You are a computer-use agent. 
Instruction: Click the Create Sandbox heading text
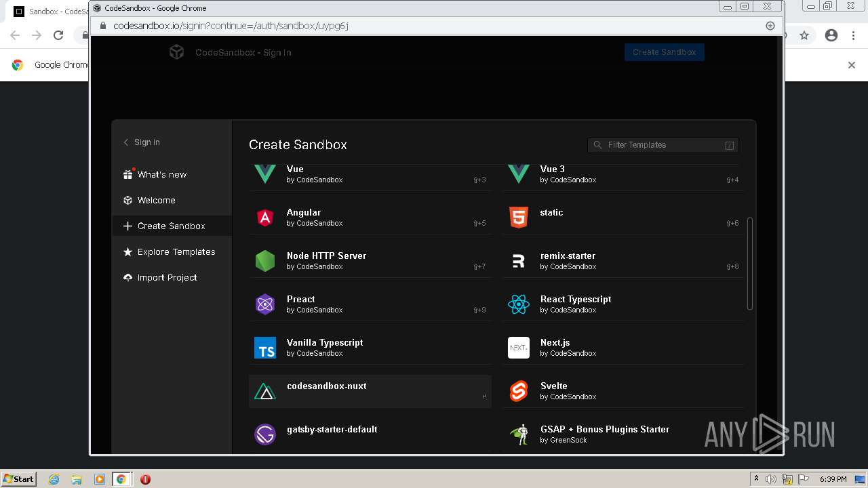pyautogui.click(x=298, y=144)
